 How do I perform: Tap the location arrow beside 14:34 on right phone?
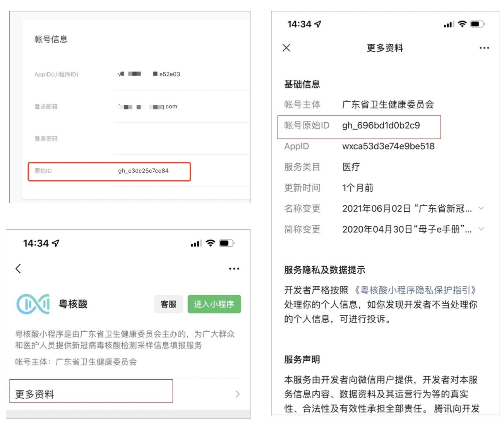(x=318, y=24)
